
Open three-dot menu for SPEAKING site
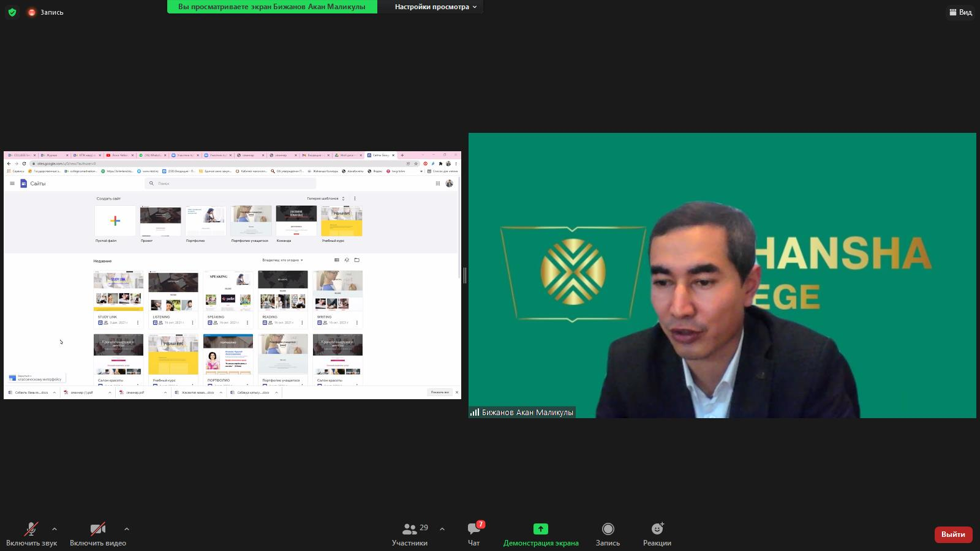pos(247,323)
